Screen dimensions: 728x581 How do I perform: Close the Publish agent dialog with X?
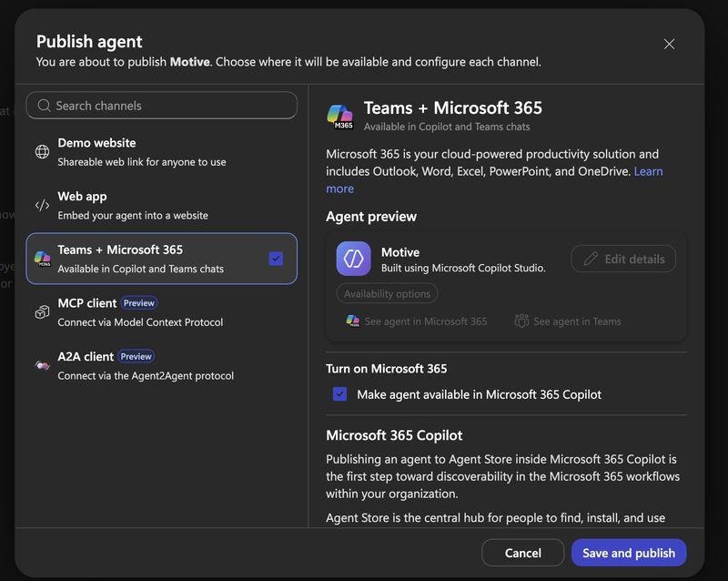tap(669, 44)
